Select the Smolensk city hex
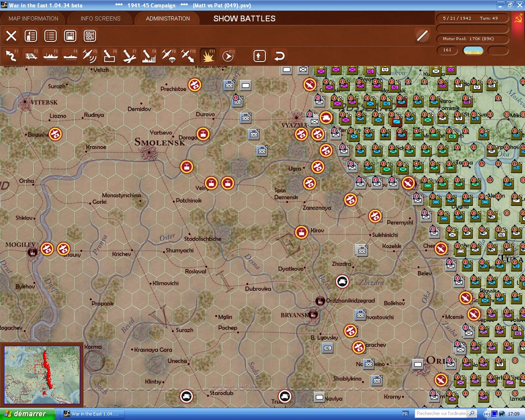 click(x=148, y=153)
